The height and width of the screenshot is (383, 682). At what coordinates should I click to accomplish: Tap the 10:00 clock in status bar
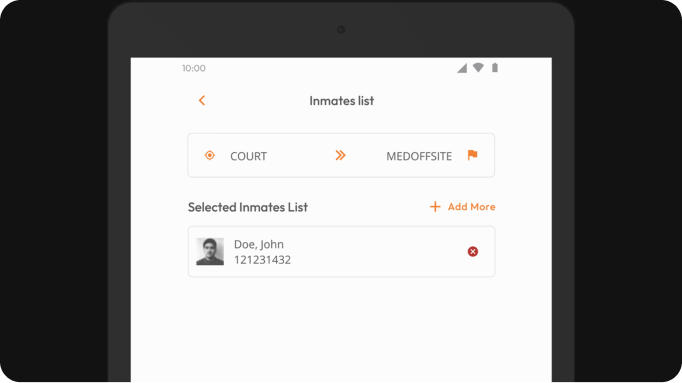pos(194,68)
